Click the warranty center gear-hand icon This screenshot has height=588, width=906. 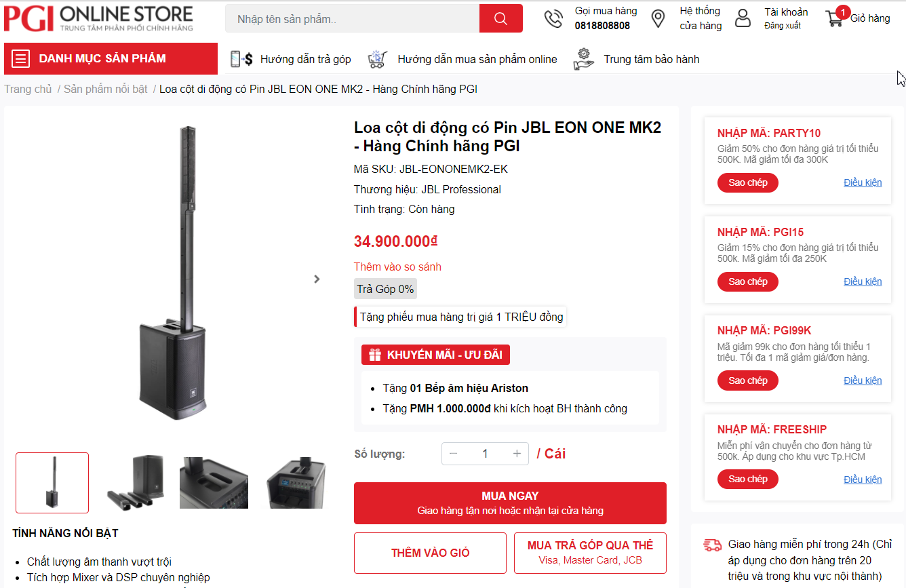583,59
